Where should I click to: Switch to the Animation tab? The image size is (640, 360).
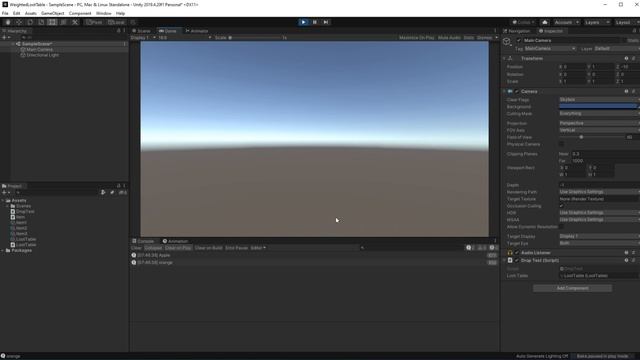pos(176,241)
